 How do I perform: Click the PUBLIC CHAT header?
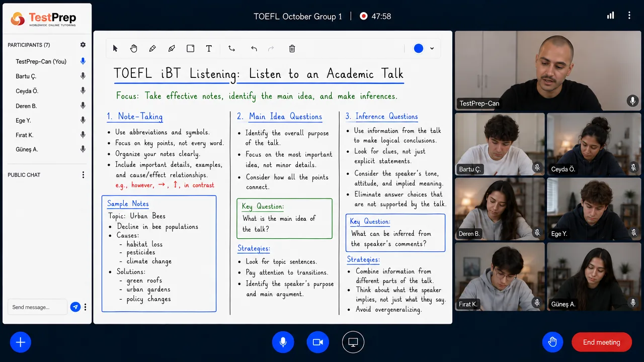pos(24,175)
